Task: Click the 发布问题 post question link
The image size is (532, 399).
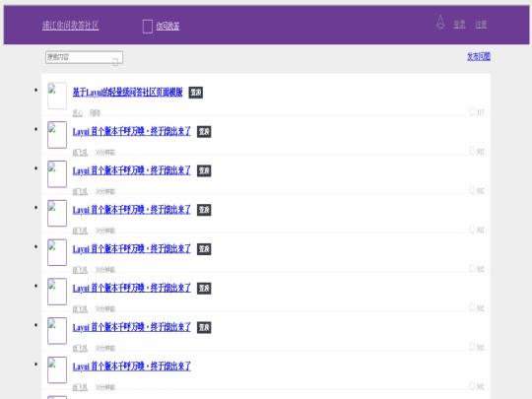Action: 479,56
